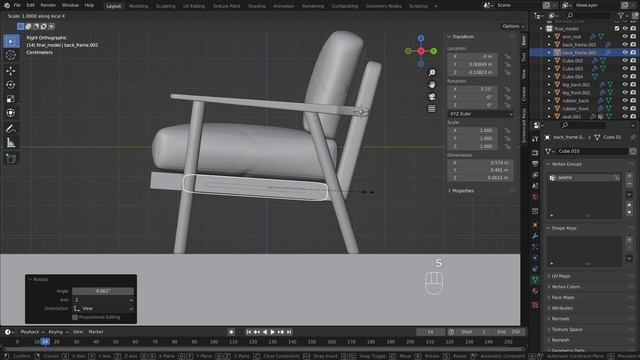Select the Add Cube tool

coord(11,158)
